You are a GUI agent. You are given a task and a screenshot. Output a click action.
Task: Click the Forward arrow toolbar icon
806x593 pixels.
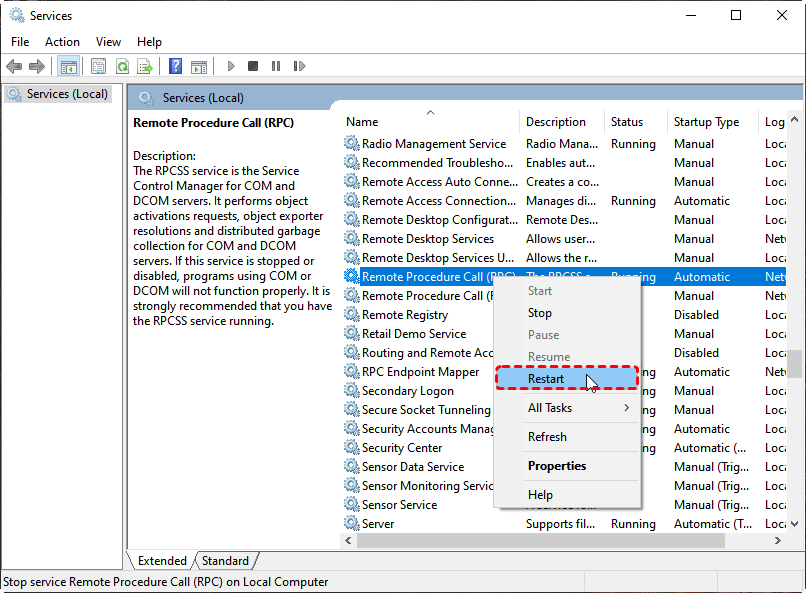37,67
